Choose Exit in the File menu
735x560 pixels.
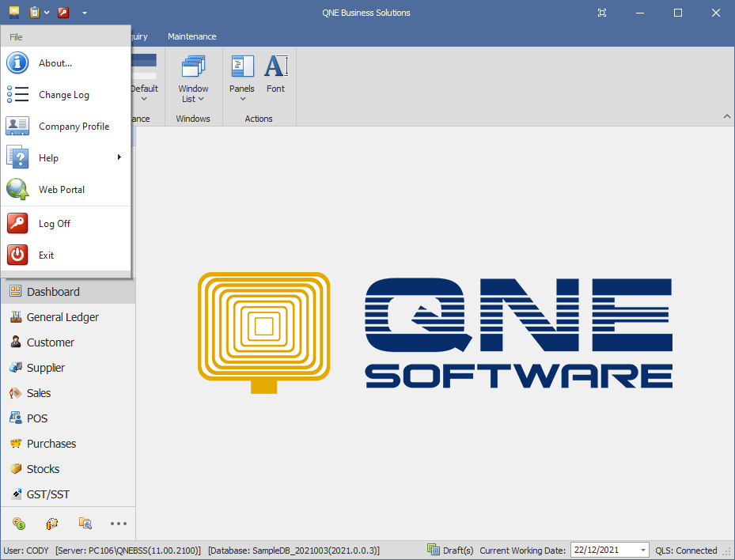pos(66,255)
